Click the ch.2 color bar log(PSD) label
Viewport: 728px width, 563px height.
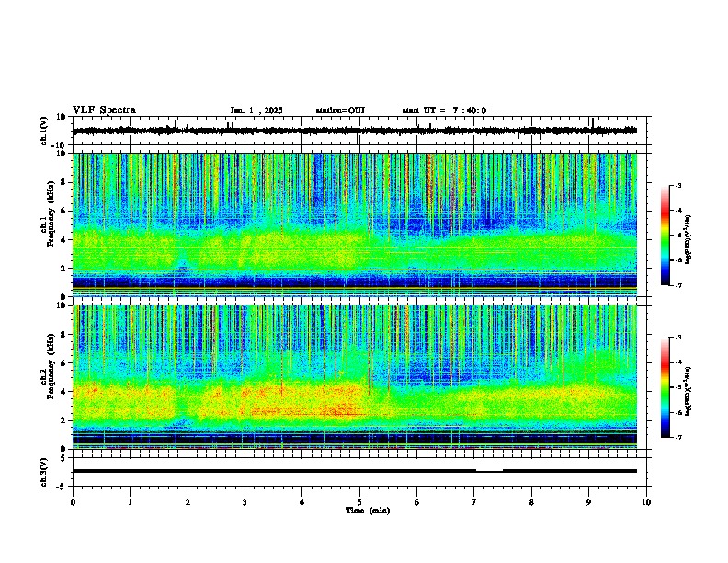point(688,391)
